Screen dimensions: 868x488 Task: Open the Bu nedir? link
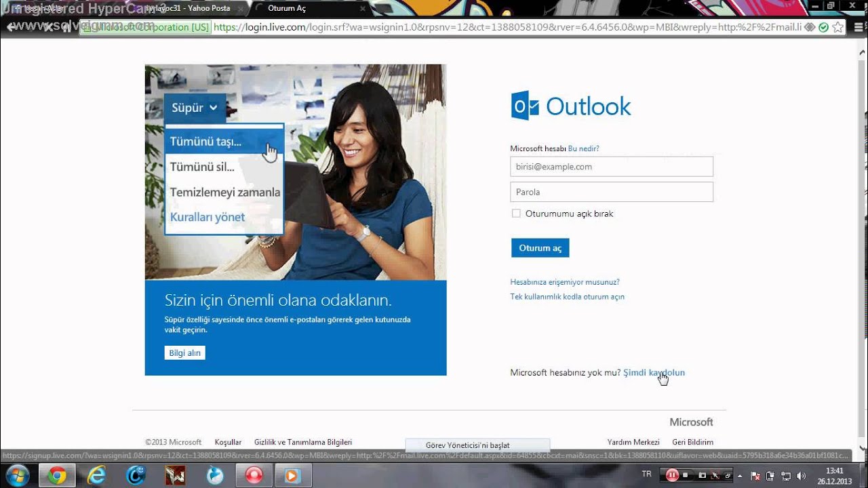pyautogui.click(x=584, y=148)
